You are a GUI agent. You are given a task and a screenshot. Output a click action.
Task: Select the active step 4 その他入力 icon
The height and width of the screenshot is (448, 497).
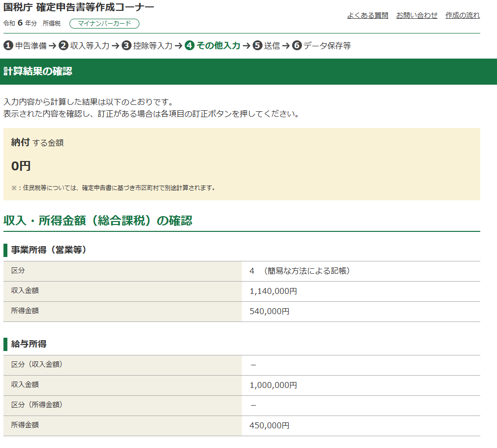pos(190,46)
